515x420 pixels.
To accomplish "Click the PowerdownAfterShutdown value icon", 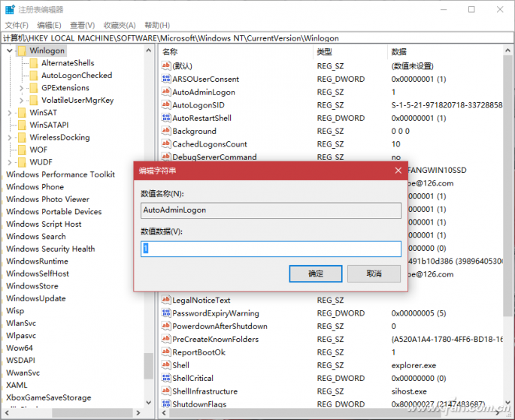I will [166, 326].
